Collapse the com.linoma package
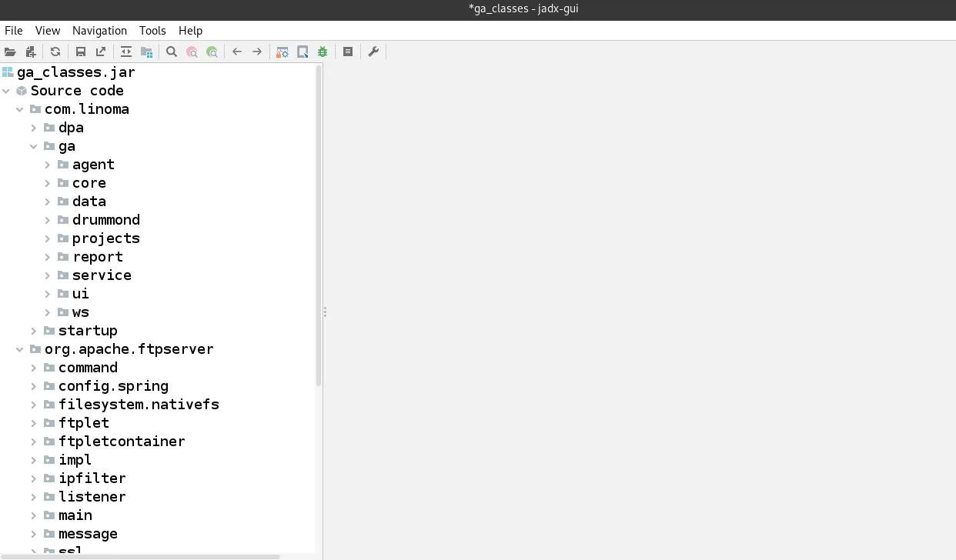This screenshot has width=956, height=560. click(x=20, y=108)
